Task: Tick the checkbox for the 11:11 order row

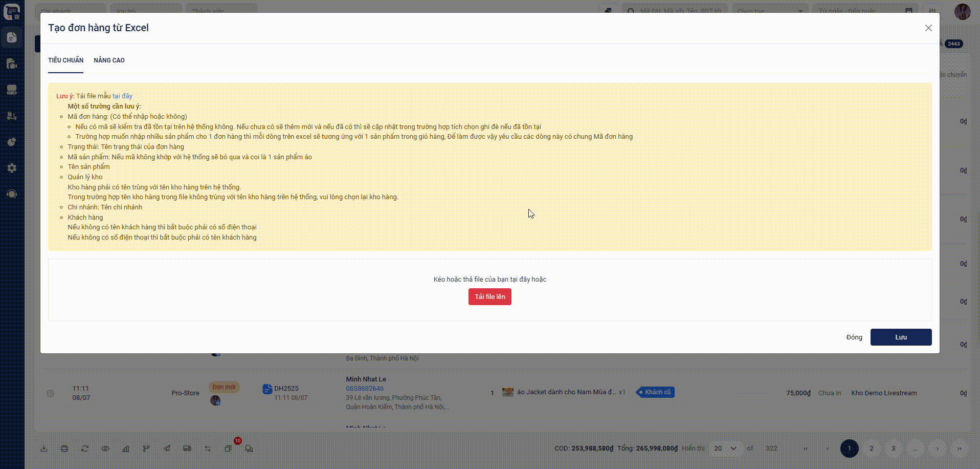Action: (50, 393)
